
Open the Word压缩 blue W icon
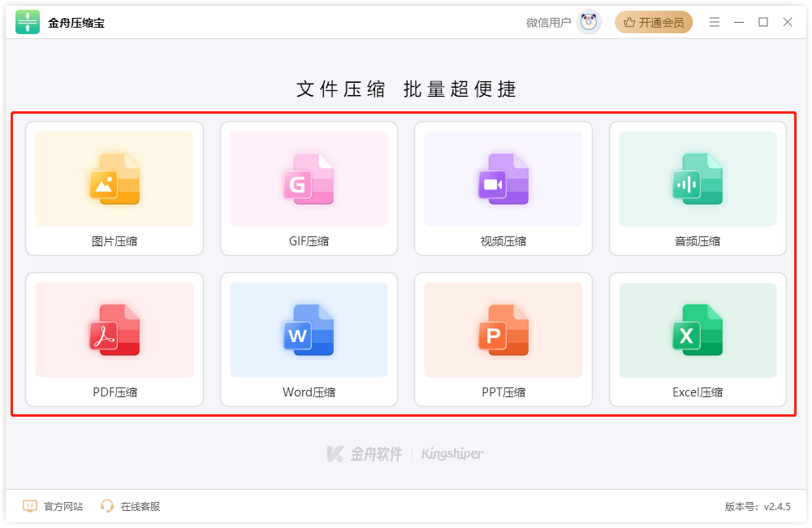(x=309, y=330)
